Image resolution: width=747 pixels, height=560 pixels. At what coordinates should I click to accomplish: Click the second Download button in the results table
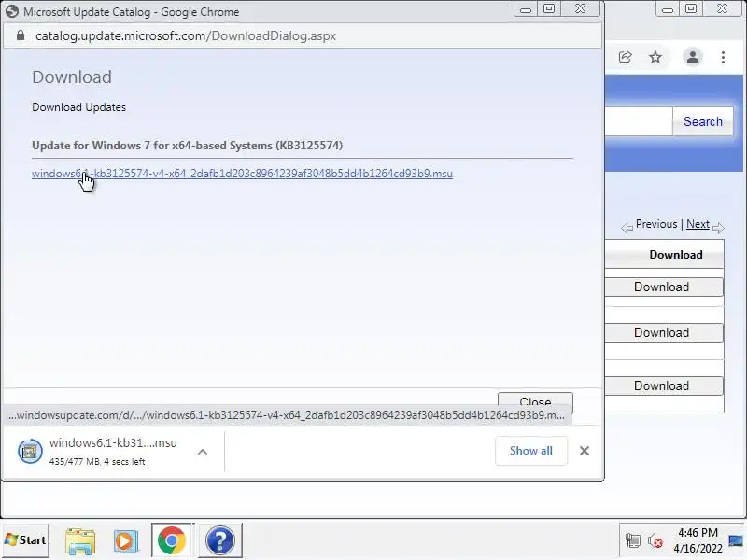664,332
